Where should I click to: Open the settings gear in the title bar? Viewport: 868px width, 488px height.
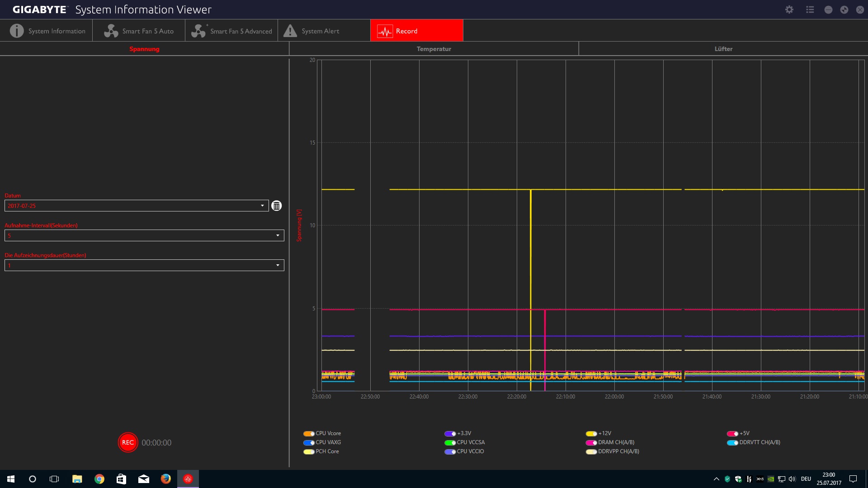789,9
